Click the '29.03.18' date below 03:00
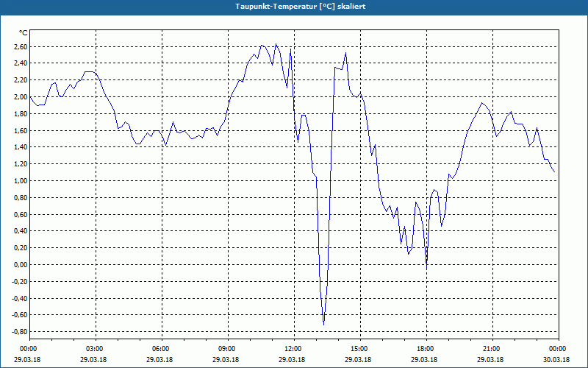Viewport: 588px width, 368px height. click(93, 359)
